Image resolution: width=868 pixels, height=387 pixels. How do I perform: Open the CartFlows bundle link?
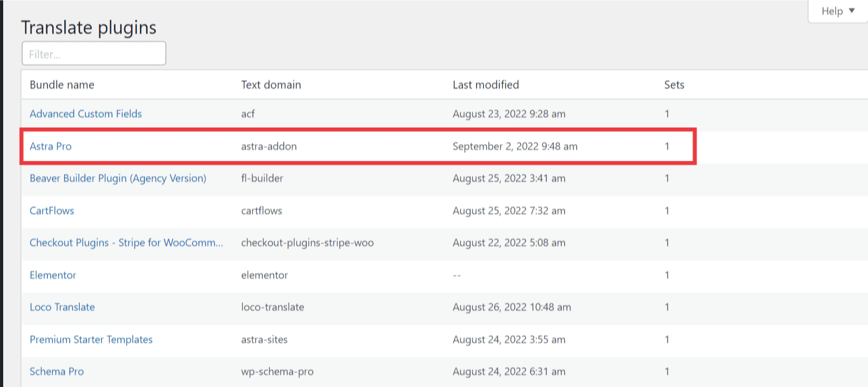coord(52,210)
